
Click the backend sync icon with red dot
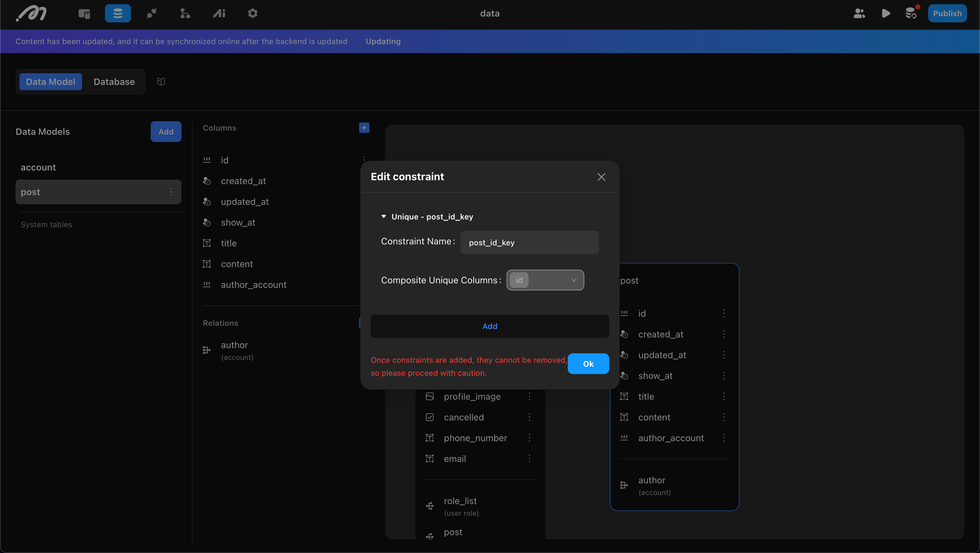pos(912,13)
